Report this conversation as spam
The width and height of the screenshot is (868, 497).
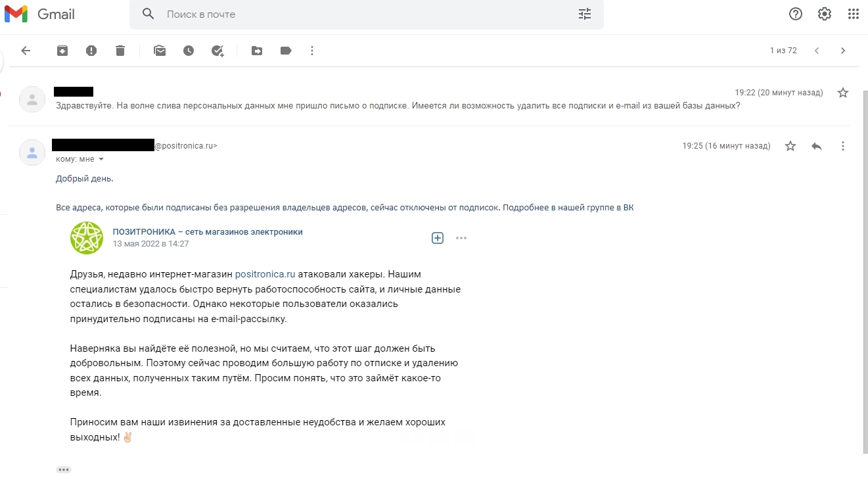(x=91, y=51)
